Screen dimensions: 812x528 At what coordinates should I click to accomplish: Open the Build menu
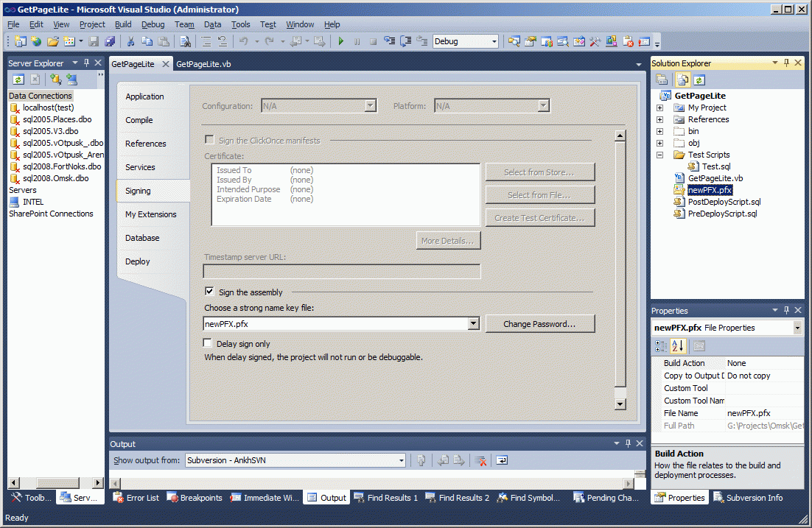click(x=123, y=24)
